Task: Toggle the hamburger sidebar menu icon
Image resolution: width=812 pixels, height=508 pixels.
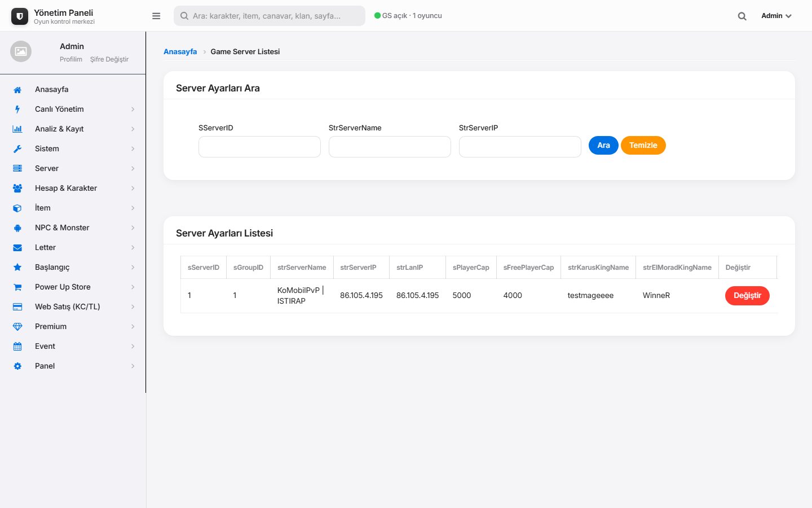Action: coord(156,16)
